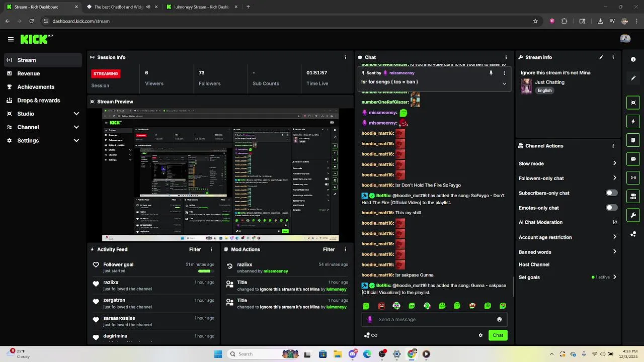Open Achievements in sidebar

pos(42,87)
